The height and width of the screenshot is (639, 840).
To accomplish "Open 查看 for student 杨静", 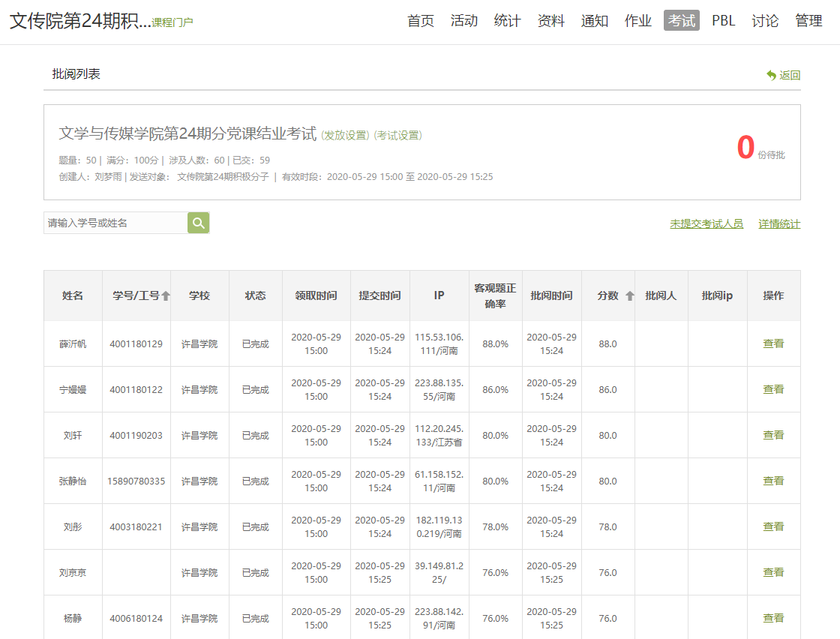I will pyautogui.click(x=773, y=618).
